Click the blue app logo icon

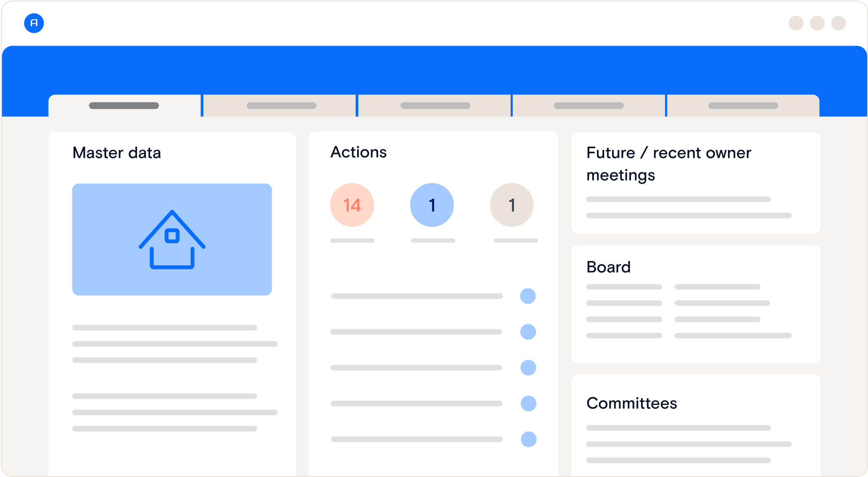point(34,23)
